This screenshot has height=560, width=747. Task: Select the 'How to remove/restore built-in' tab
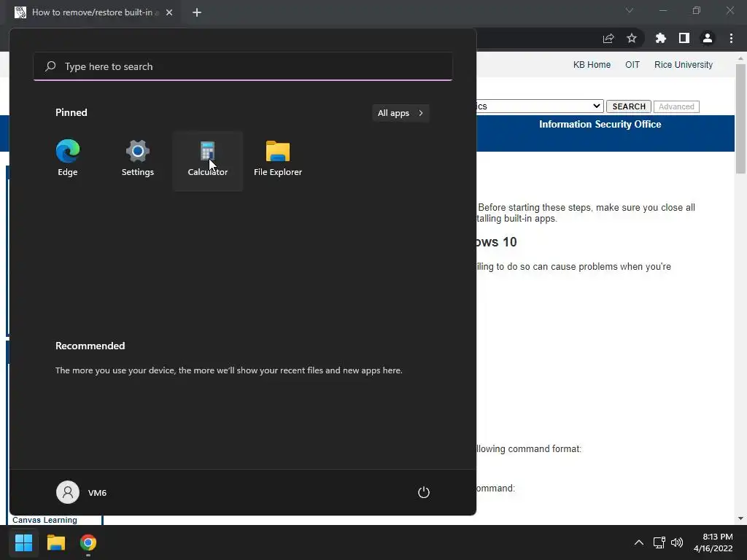[x=94, y=12]
